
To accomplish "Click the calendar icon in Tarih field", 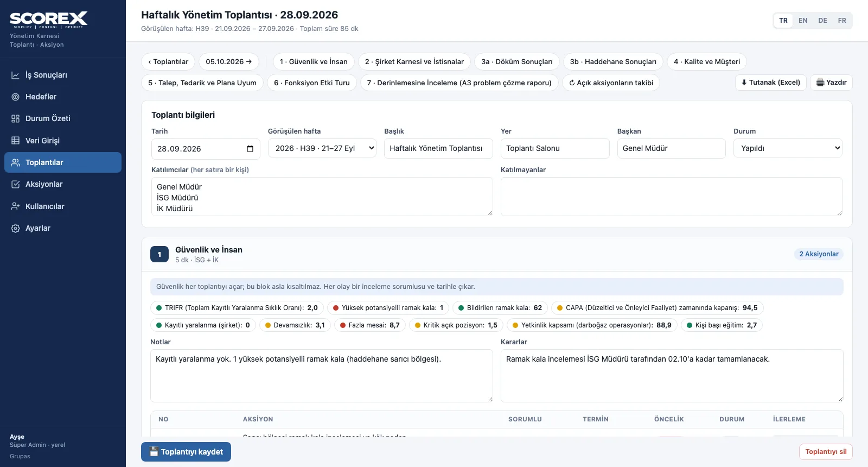I will (x=250, y=149).
